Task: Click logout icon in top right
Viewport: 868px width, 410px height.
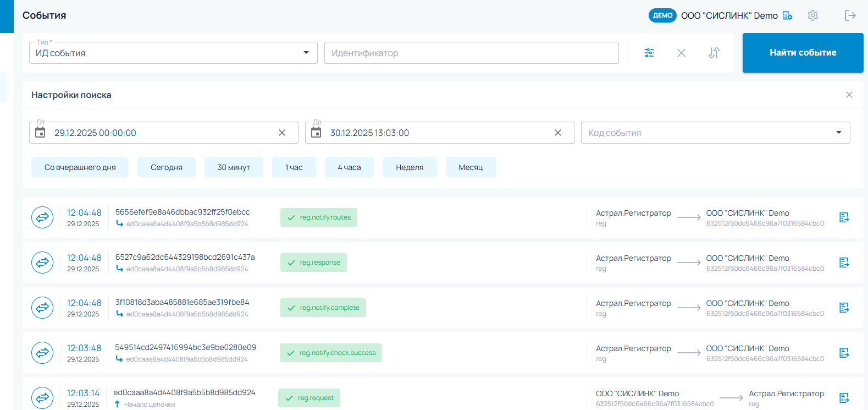Action: tap(850, 15)
